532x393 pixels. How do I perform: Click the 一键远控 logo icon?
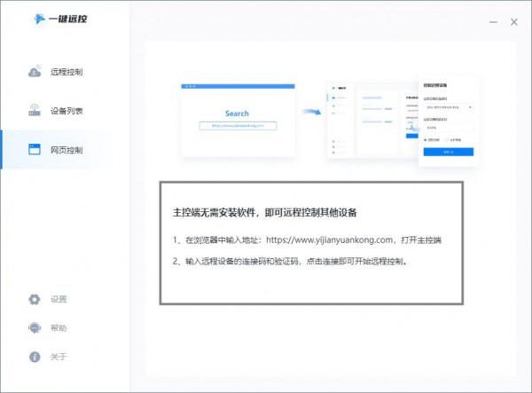tap(39, 19)
